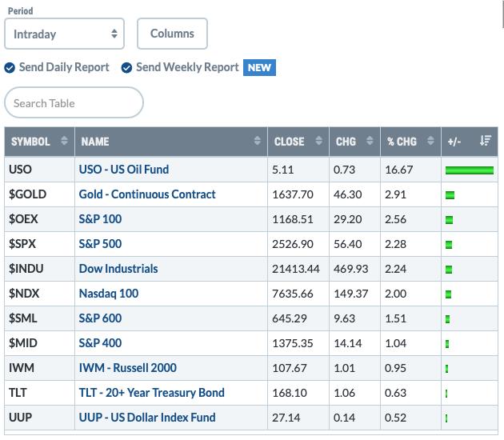504x440 pixels.
Task: Open the S&P 400 link
Action: tap(100, 343)
